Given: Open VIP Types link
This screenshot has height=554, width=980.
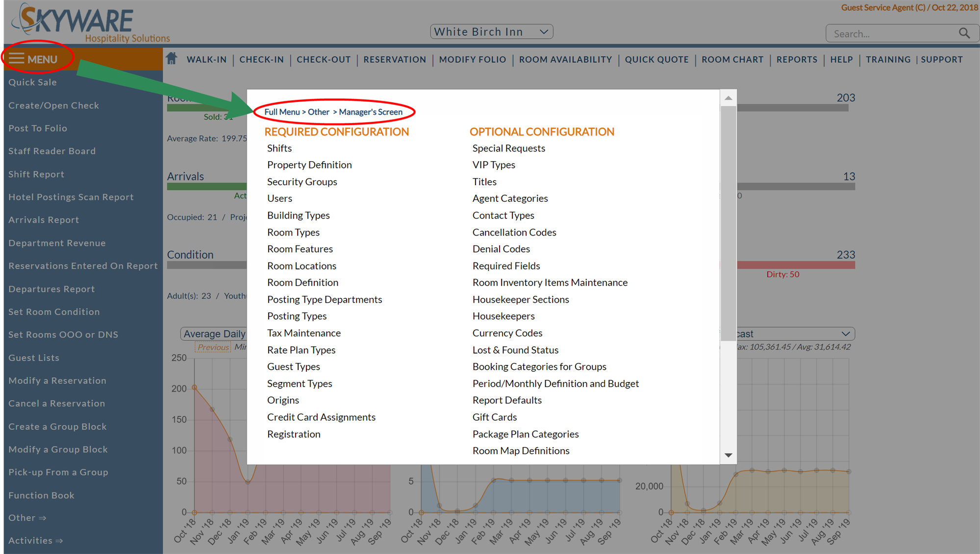Looking at the screenshot, I should 494,165.
